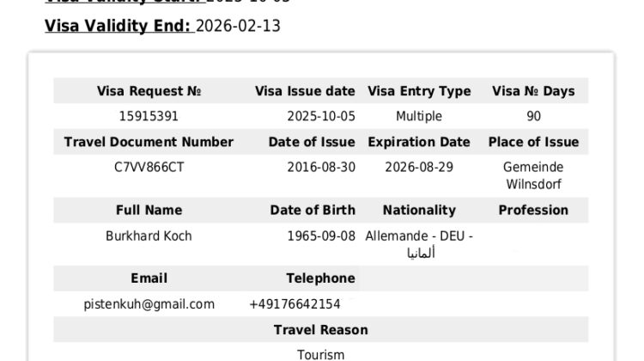Select the Tourism travel reason
The width and height of the screenshot is (644, 361).
coord(320,354)
